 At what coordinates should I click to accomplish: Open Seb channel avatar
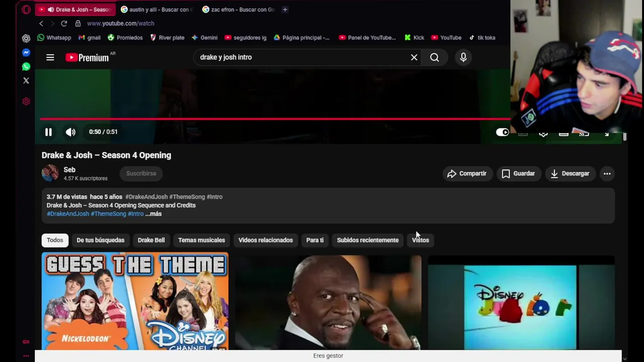(50, 173)
